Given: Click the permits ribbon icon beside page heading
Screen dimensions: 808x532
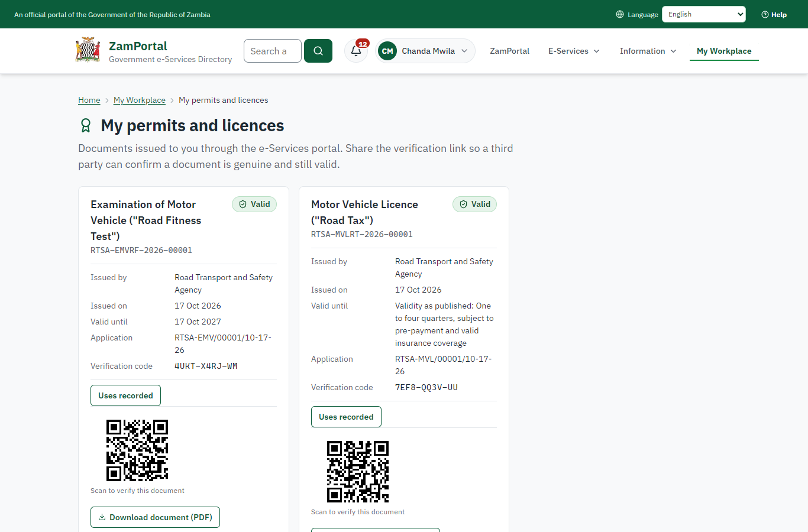Looking at the screenshot, I should click(86, 125).
